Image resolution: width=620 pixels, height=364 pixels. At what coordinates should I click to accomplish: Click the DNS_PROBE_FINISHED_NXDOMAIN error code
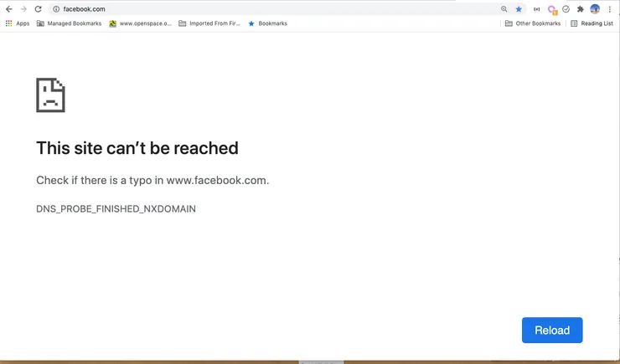tap(116, 209)
